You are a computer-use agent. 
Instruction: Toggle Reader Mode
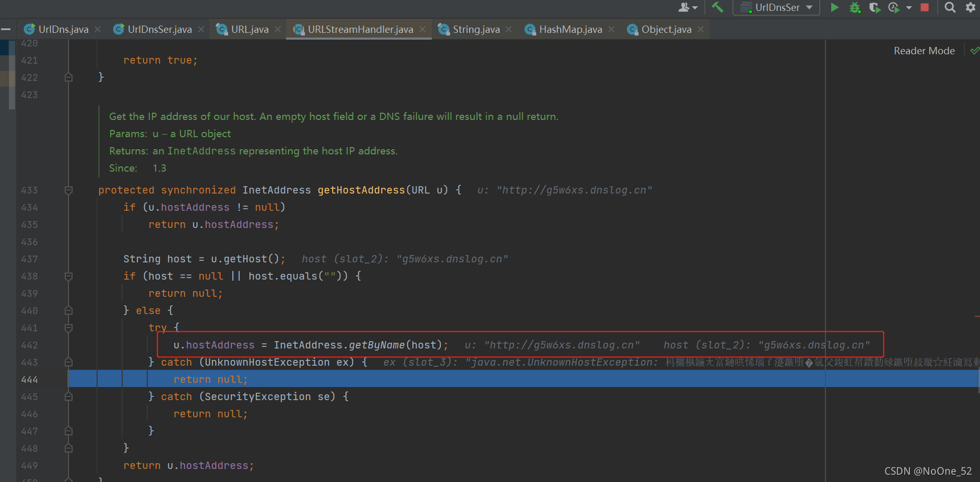[924, 51]
